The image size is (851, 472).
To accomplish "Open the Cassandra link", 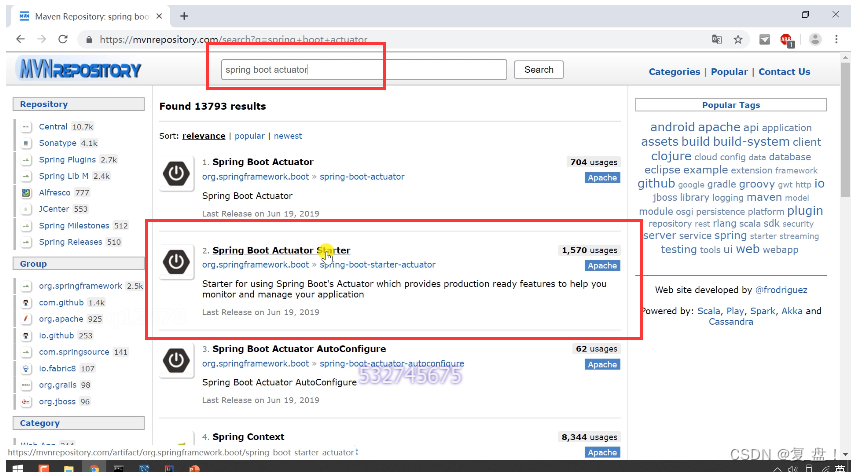I will (731, 322).
